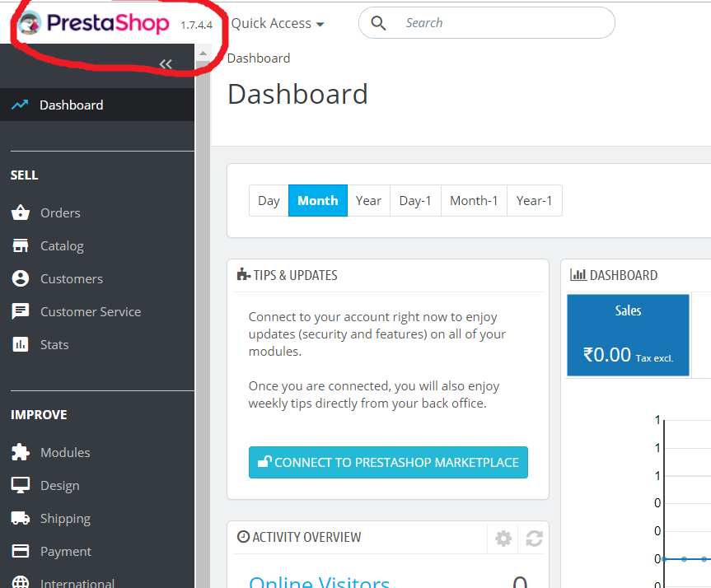Click the Design monitor icon
This screenshot has height=588, width=711.
click(x=21, y=485)
